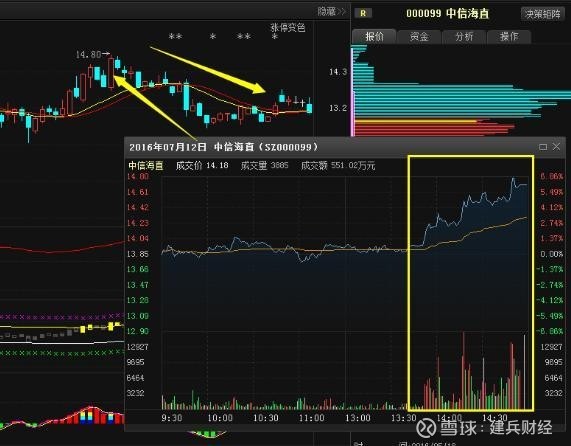
Task: Click the 涨停变色 label on chart
Action: [288, 28]
